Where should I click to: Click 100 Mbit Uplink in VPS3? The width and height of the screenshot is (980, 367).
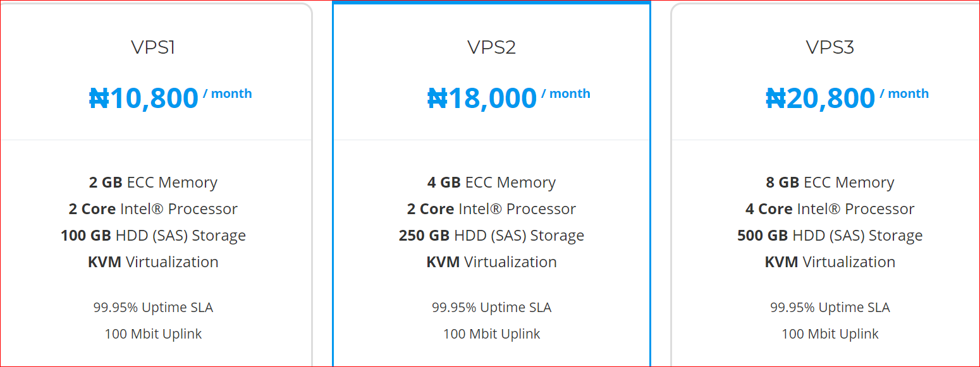830,334
